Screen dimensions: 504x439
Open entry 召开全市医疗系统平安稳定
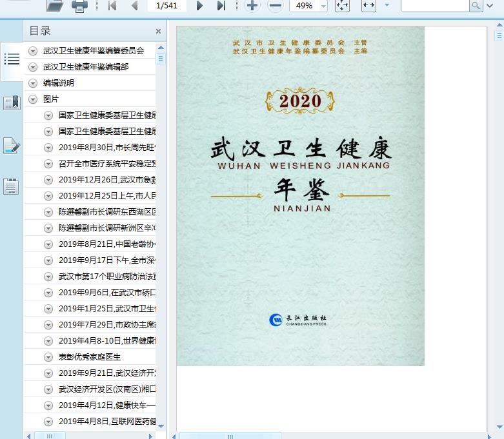pos(107,164)
